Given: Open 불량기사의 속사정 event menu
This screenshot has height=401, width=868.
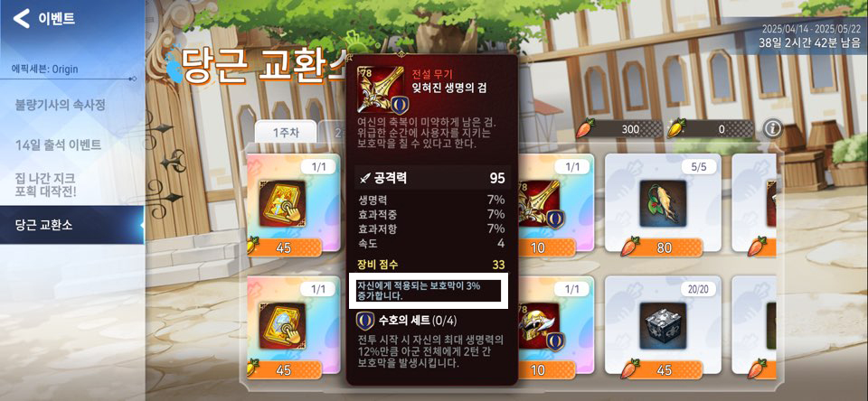Looking at the screenshot, I should pyautogui.click(x=61, y=105).
